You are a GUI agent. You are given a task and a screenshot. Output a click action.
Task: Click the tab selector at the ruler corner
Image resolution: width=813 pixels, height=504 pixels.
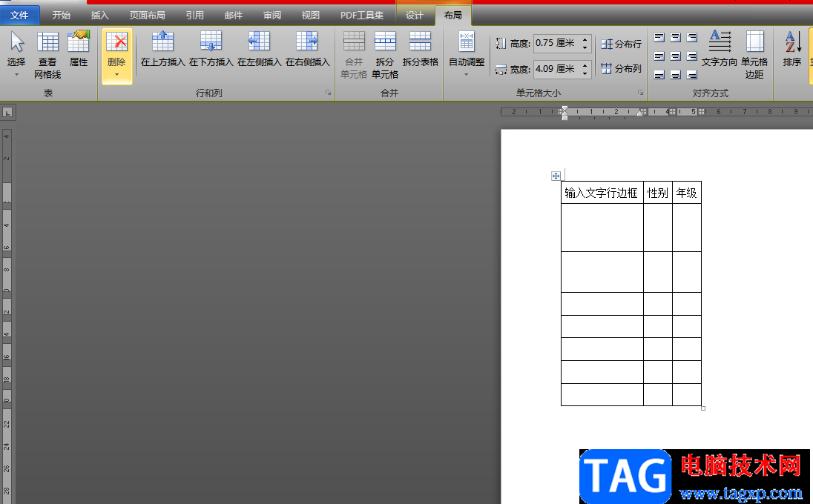click(7, 112)
